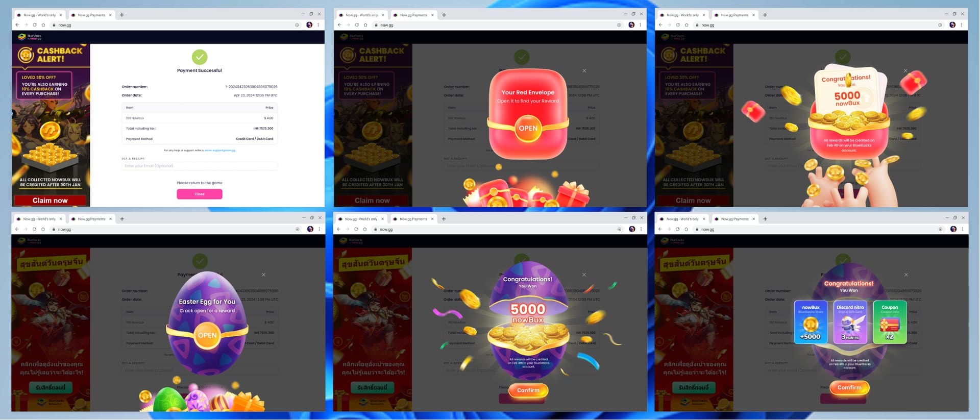Select the nowBux +5000 reward card
Viewport: 980px width, 420px height.
[x=811, y=322]
